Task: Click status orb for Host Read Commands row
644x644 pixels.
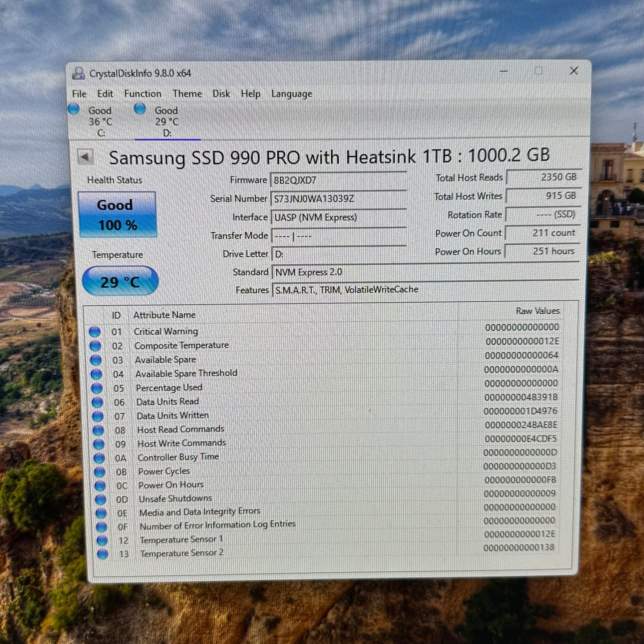Action: coord(98,431)
